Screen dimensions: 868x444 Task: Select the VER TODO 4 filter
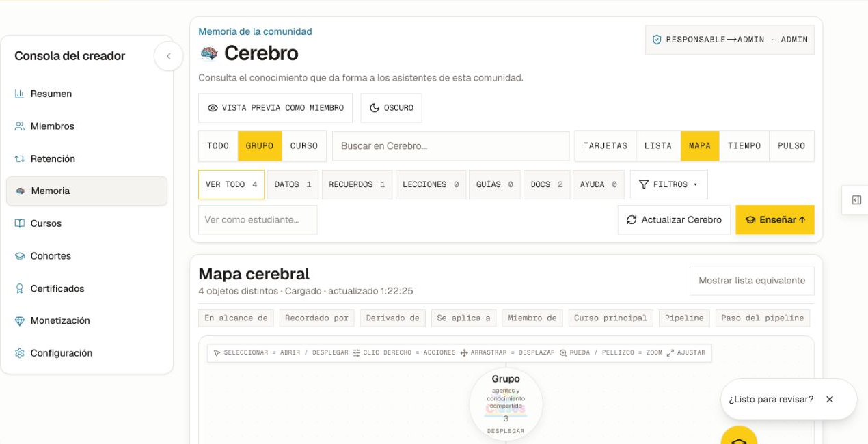click(x=231, y=184)
